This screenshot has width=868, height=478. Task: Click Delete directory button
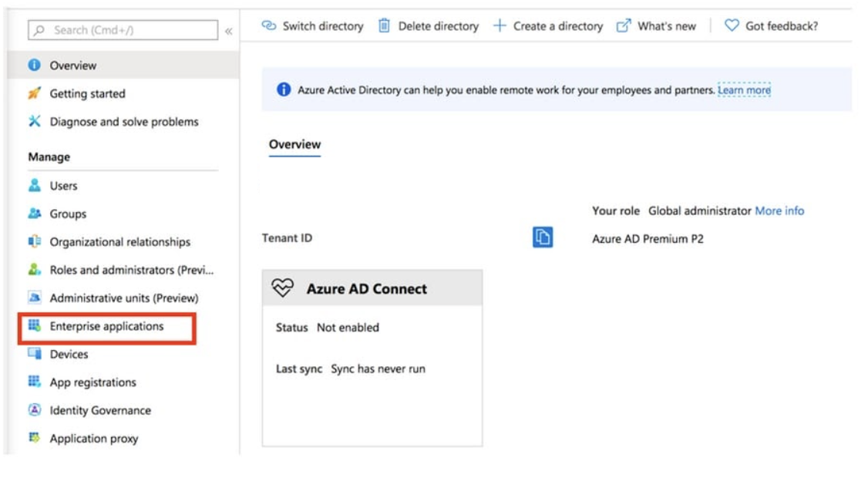click(429, 26)
